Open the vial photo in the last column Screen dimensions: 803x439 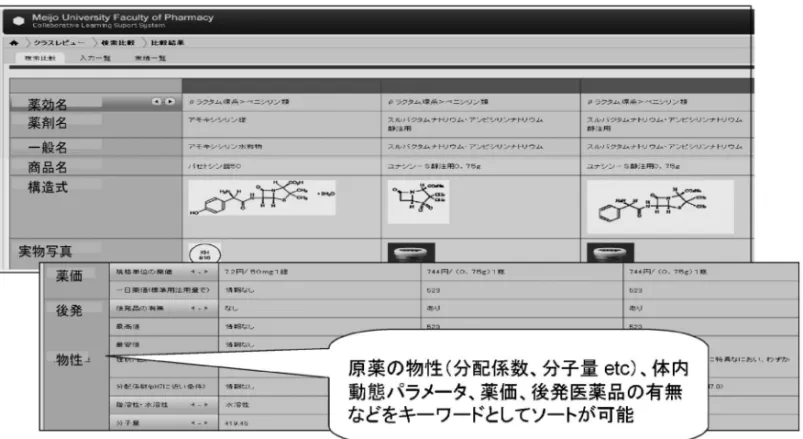pos(610,253)
